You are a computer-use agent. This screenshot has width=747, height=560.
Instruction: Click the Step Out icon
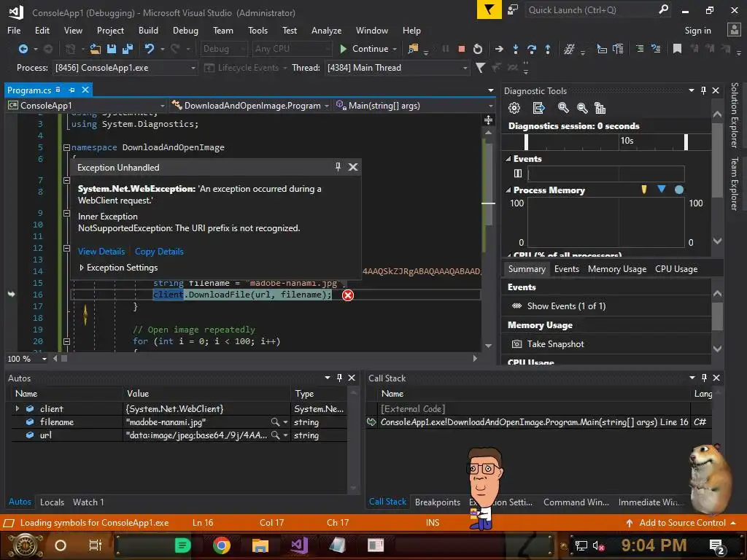point(548,49)
